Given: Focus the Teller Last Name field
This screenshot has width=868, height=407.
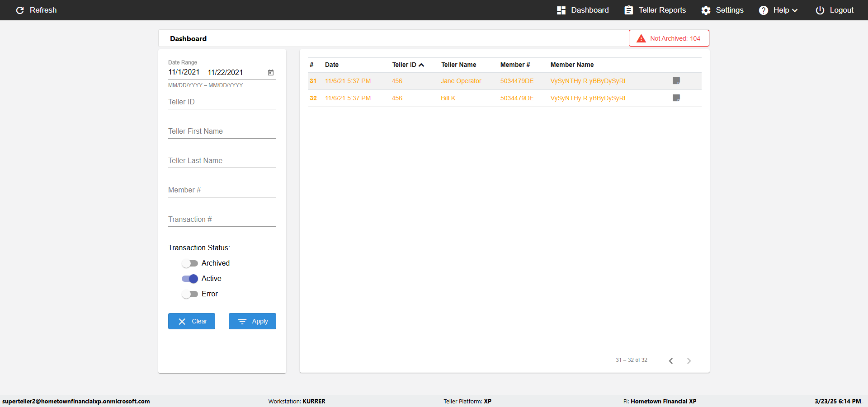Looking at the screenshot, I should point(222,161).
